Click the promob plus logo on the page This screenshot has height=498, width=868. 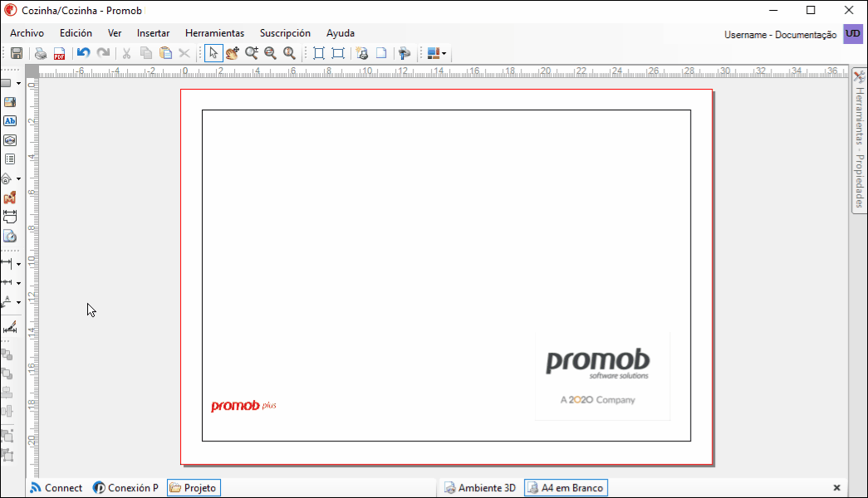click(x=243, y=406)
